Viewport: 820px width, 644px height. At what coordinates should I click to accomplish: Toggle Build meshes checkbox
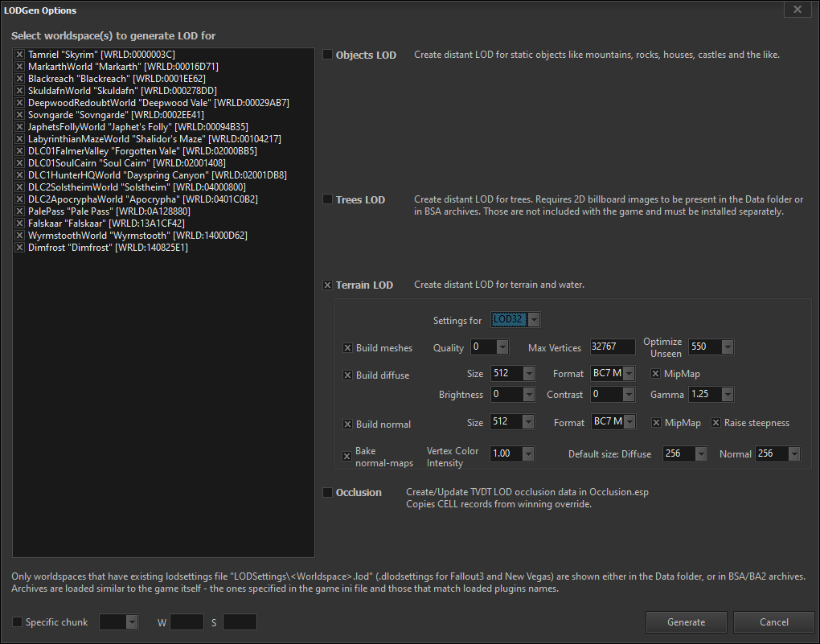click(347, 347)
